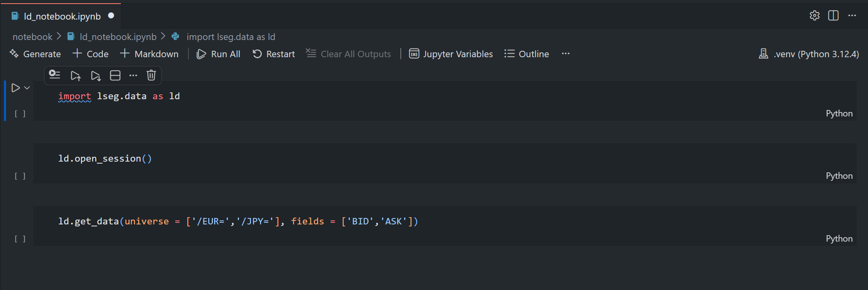Click into the import lseg.data code cell
Viewport: 868px width, 290px height.
pos(444,101)
